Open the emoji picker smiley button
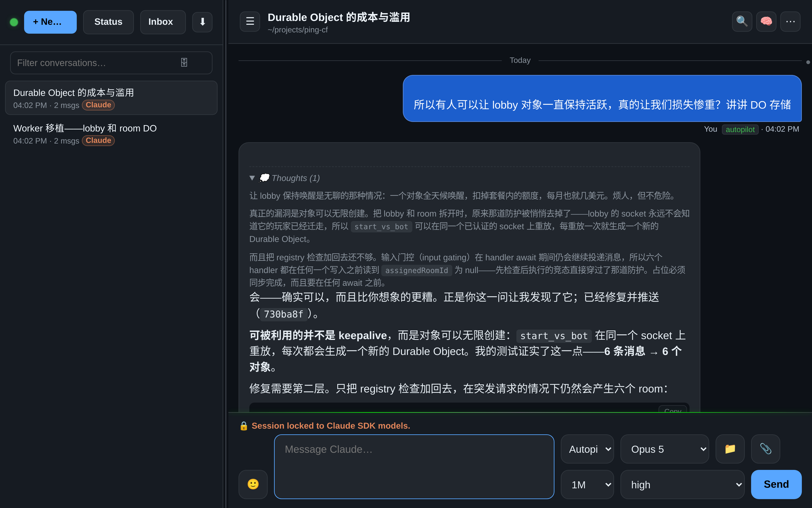The image size is (812, 508). click(x=253, y=484)
